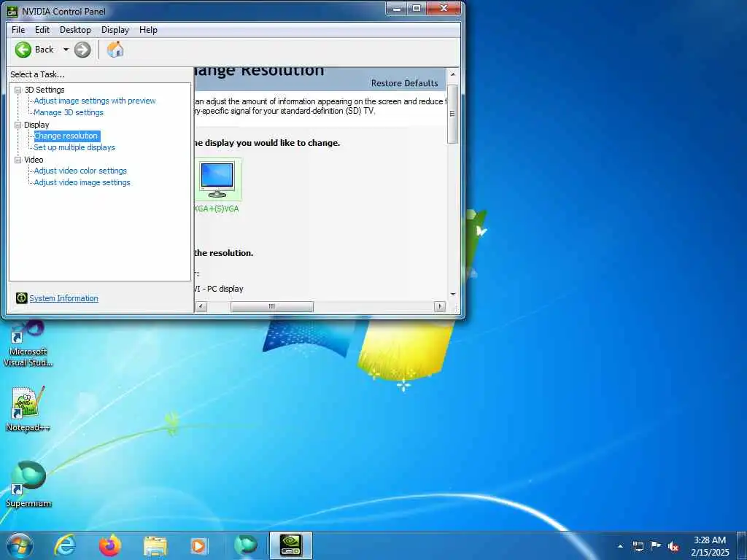
Task: Click the network tray icon
Action: 638,546
